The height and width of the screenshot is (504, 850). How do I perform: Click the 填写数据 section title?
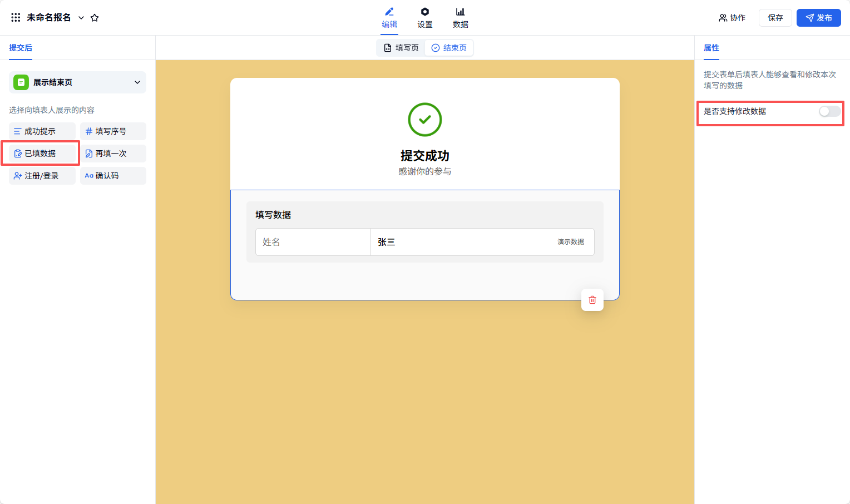tap(273, 215)
